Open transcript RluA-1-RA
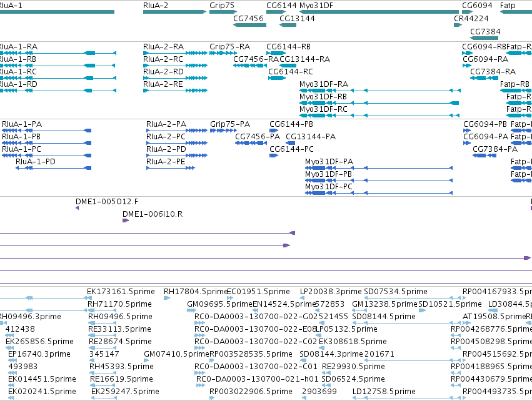The width and height of the screenshot is (532, 401). [19, 47]
